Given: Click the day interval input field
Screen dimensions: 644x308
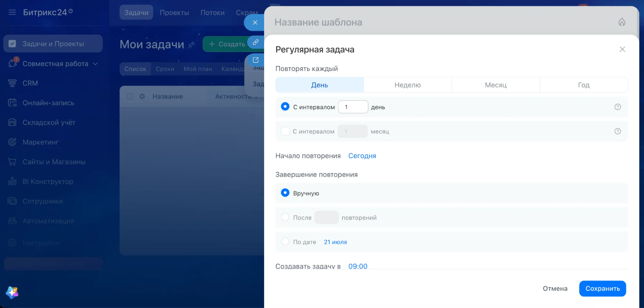Looking at the screenshot, I should [x=353, y=107].
